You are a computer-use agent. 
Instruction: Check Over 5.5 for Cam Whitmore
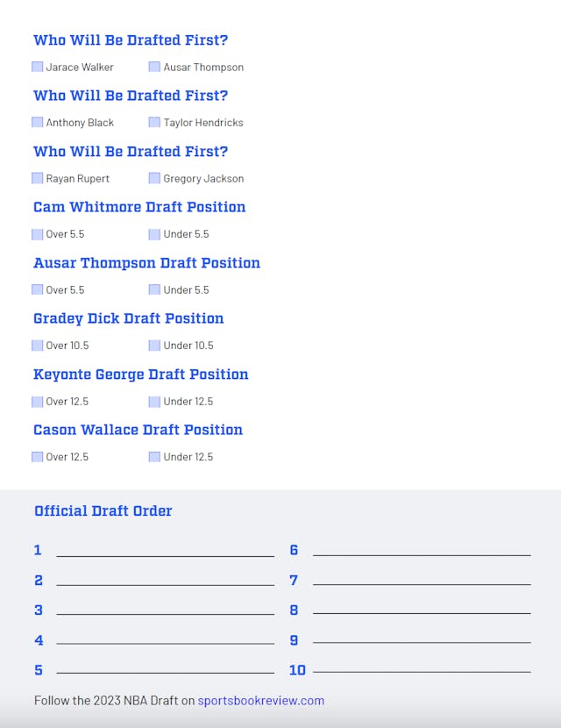coord(38,234)
